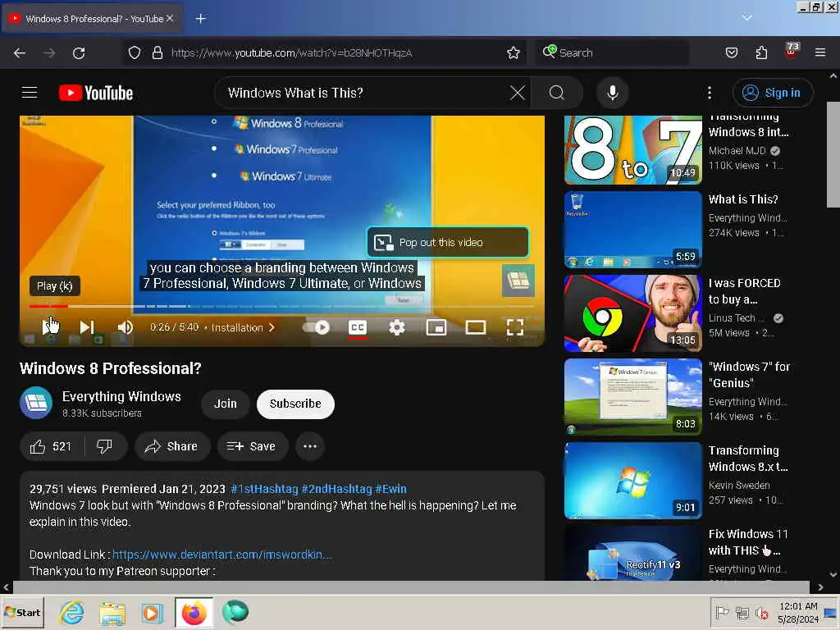Viewport: 840px width, 630px height.
Task: Sign in to YouTube
Action: pos(773,93)
